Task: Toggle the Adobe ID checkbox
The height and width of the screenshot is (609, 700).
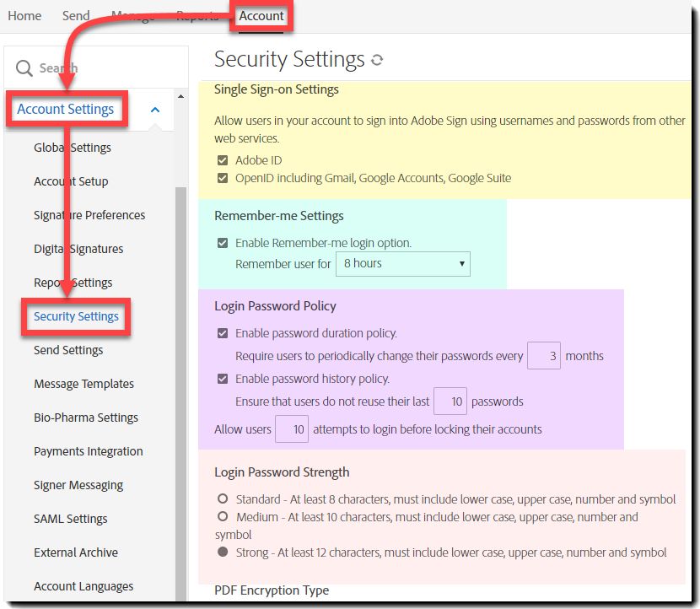Action: coord(223,160)
